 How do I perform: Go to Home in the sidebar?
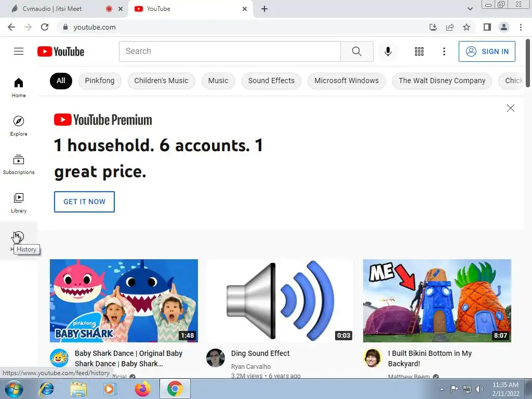tap(19, 87)
